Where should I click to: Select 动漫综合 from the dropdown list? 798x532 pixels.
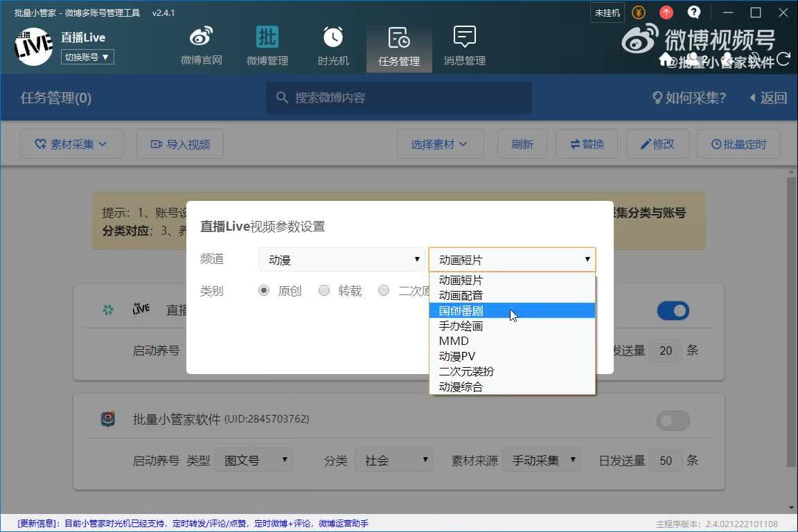tap(512, 387)
